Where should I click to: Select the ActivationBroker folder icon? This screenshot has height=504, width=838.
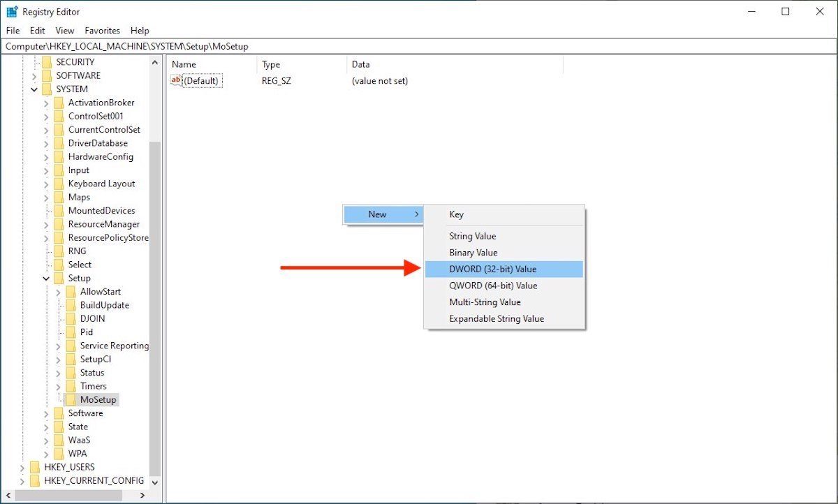[x=59, y=103]
